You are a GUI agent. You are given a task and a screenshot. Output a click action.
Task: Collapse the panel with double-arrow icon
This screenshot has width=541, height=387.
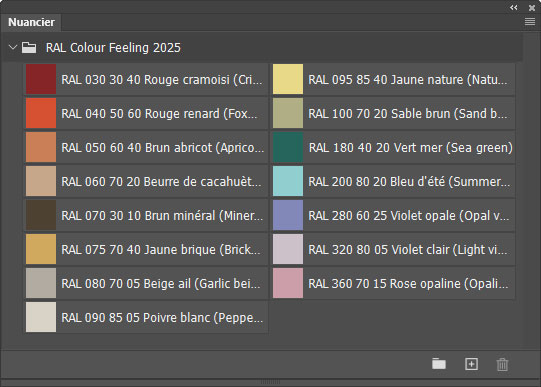513,8
